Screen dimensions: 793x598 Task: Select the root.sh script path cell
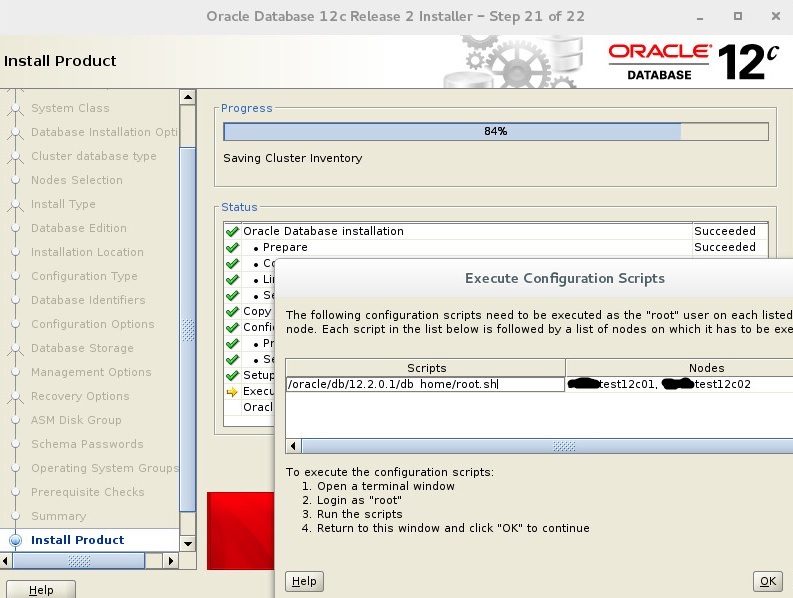point(425,384)
